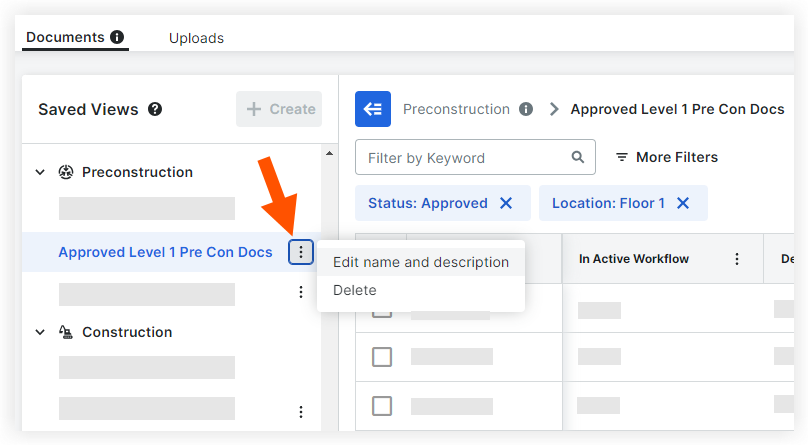Check the first document row checkbox
Screen dimensions: 809x446
point(381,309)
